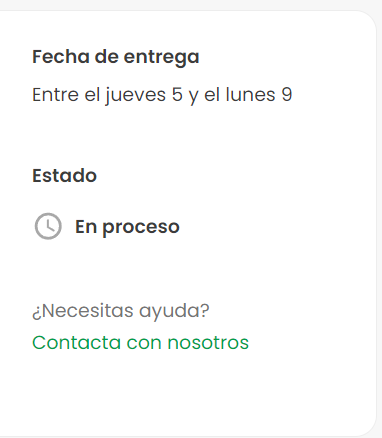Click the word nosotros in the green link
The image size is (382, 438).
coord(208,343)
